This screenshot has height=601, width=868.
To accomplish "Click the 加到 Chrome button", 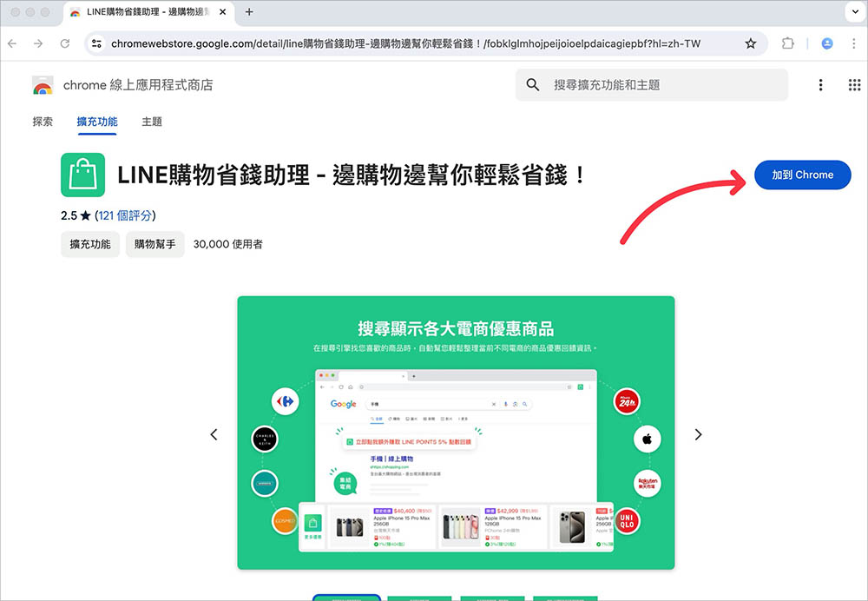I will pos(802,175).
